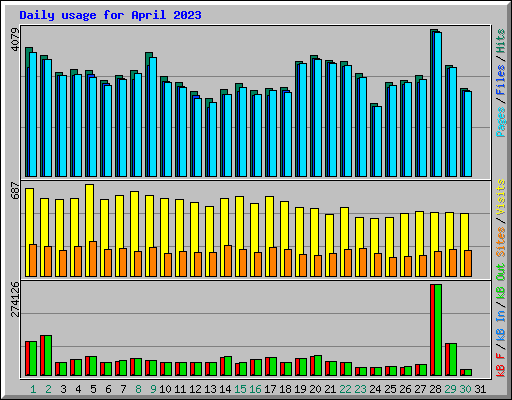
Task: Click day label 27 on the x-axis
Action: point(420,389)
